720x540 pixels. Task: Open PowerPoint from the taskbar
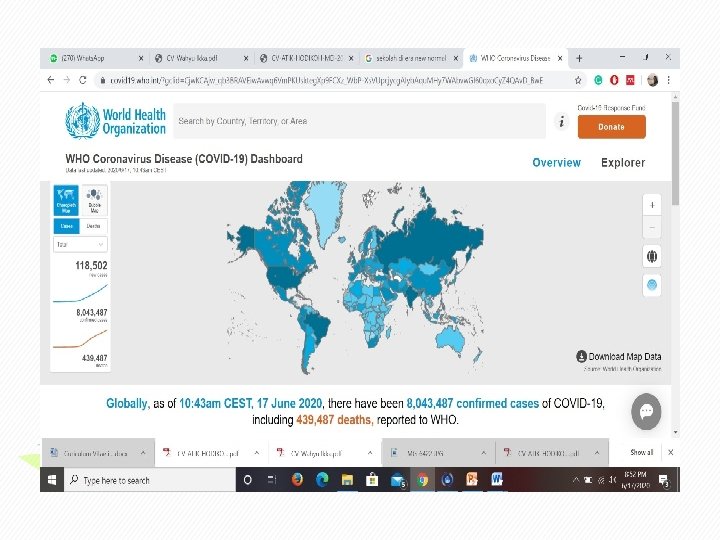[x=472, y=480]
